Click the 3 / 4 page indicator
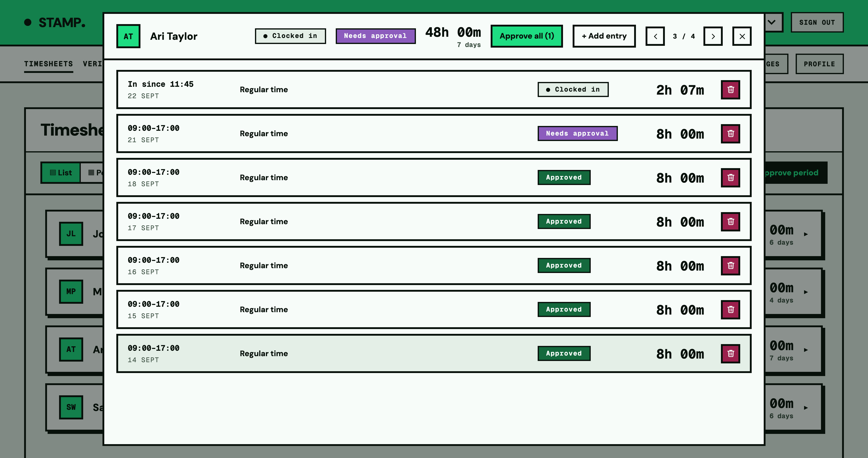868x458 pixels. [684, 36]
